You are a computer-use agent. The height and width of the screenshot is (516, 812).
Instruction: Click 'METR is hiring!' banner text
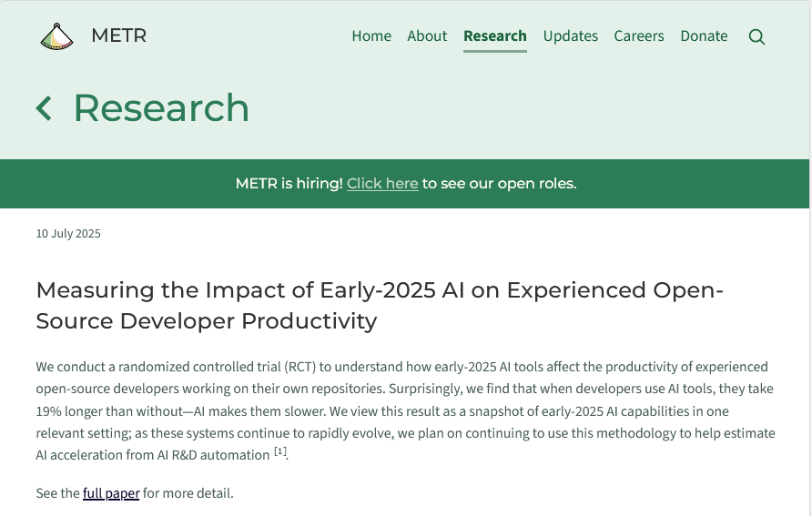point(289,184)
